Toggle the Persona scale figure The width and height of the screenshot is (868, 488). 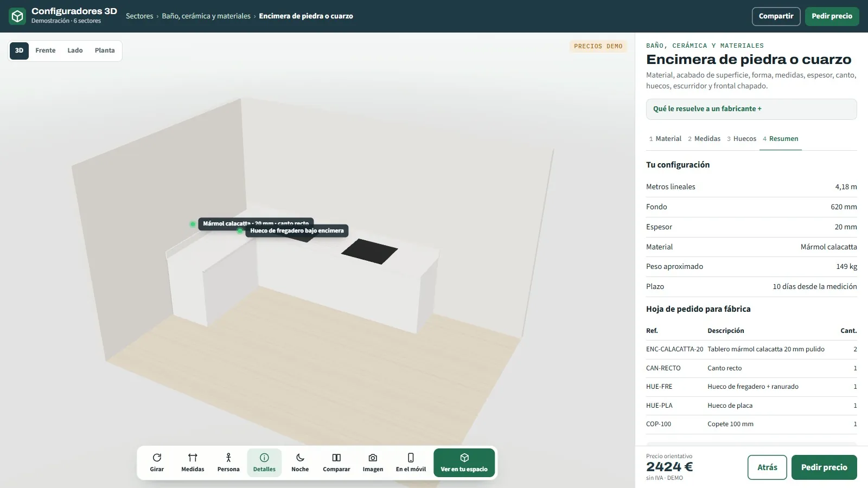click(228, 463)
